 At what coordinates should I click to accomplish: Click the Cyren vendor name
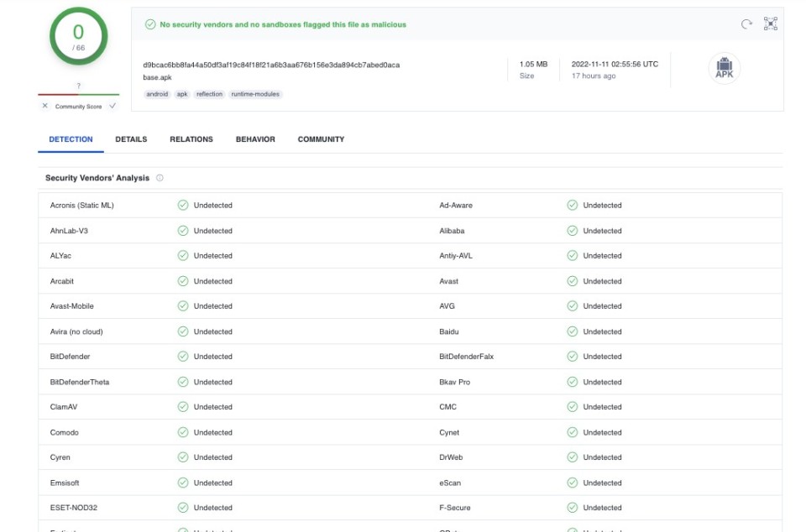click(60, 457)
